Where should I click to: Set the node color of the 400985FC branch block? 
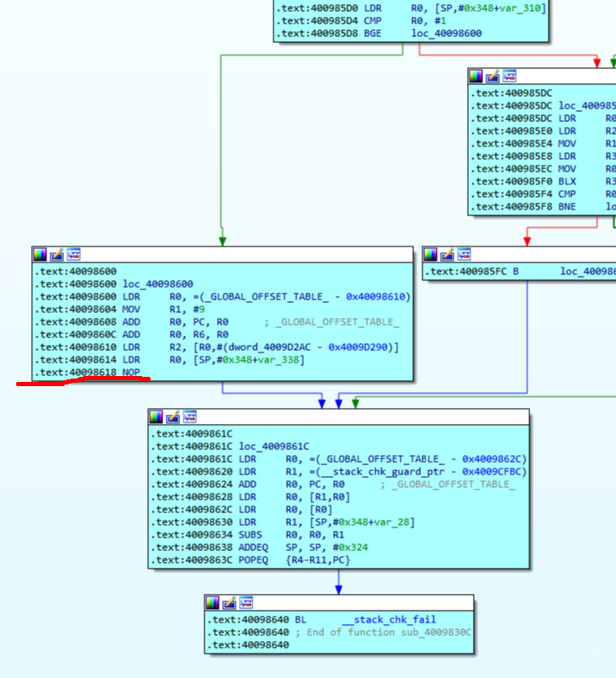coord(430,255)
